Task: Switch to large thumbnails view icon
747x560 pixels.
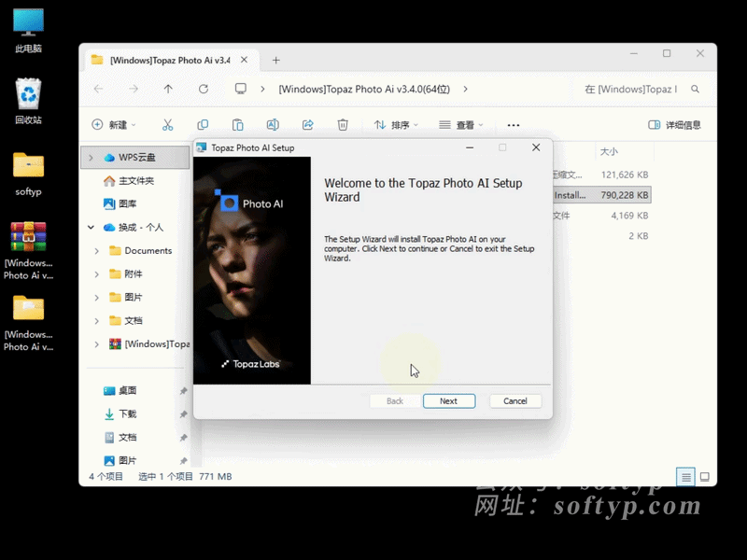Action: point(705,477)
